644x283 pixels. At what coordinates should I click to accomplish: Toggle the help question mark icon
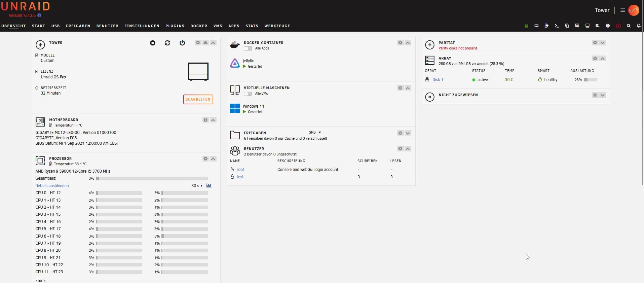(x=608, y=26)
